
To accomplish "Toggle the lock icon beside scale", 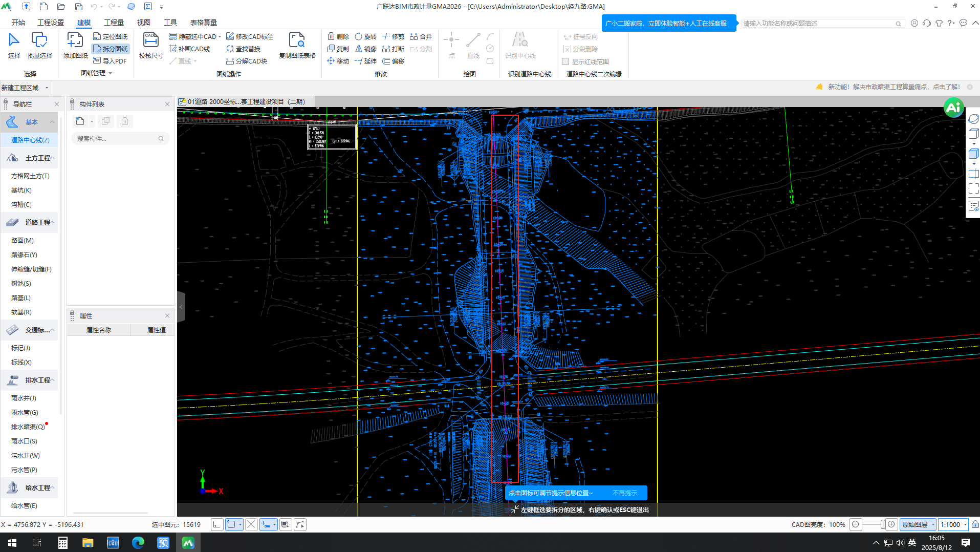I will pyautogui.click(x=975, y=524).
